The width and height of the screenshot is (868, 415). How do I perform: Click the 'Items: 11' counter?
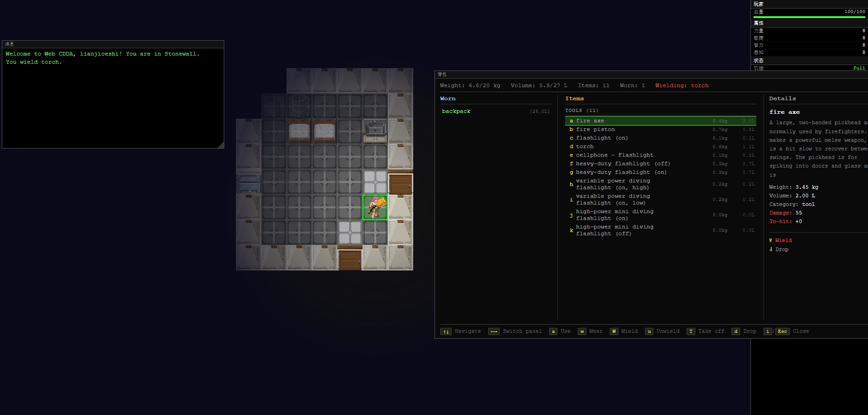click(594, 86)
